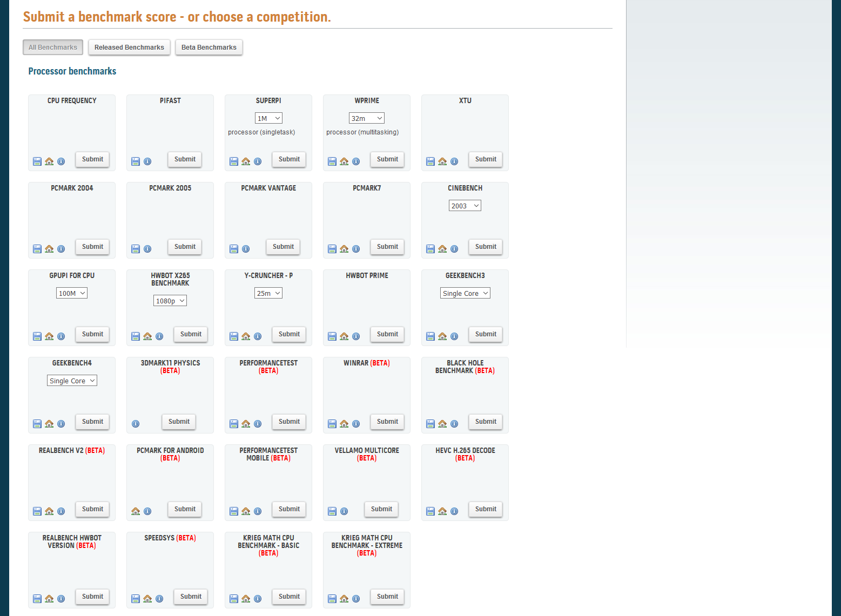
Task: Switch to the Beta Benchmarks tab
Action: pyautogui.click(x=209, y=48)
